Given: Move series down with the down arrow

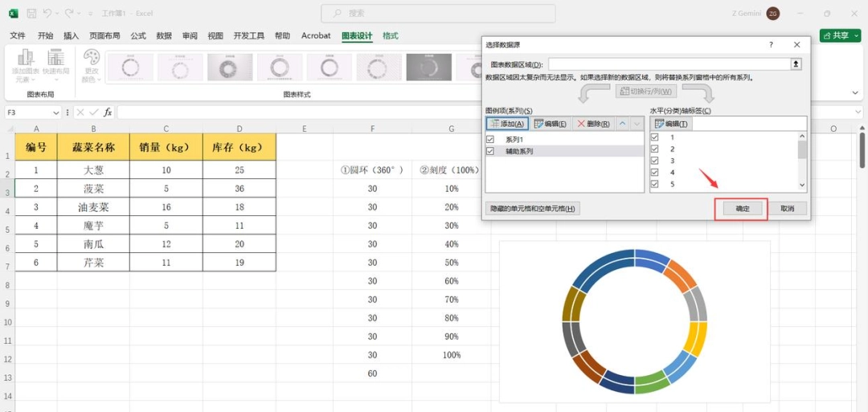Looking at the screenshot, I should pyautogui.click(x=637, y=124).
